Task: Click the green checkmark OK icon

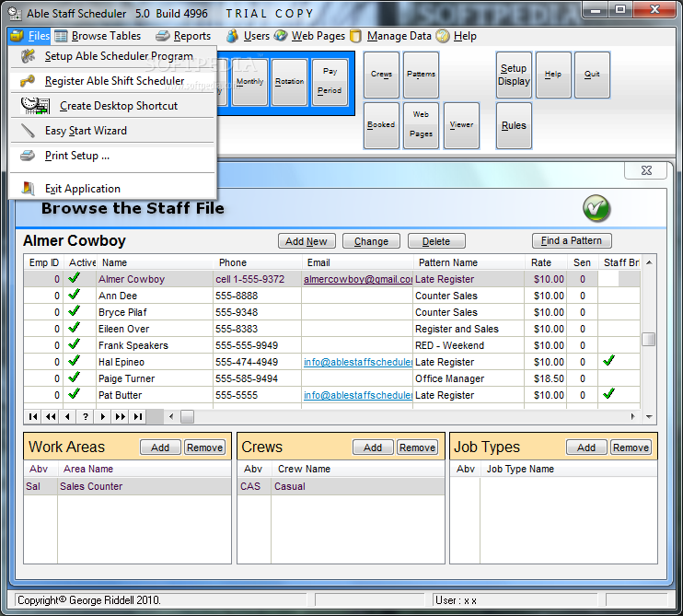Action: pos(596,208)
